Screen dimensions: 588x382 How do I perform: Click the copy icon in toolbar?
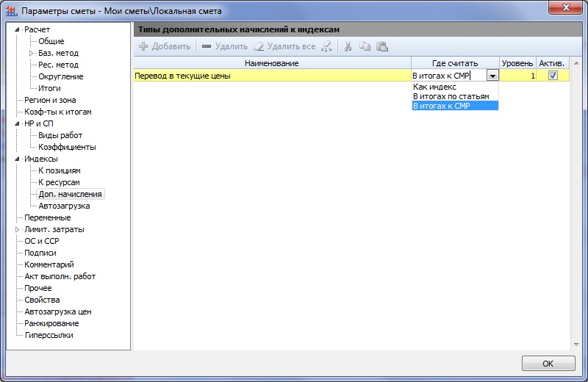coord(365,46)
